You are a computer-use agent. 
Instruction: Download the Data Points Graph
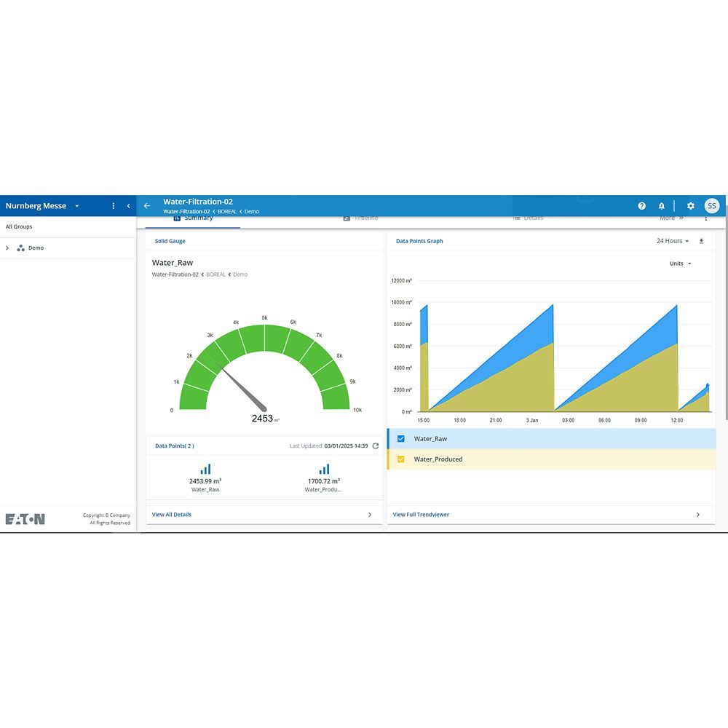pos(701,241)
